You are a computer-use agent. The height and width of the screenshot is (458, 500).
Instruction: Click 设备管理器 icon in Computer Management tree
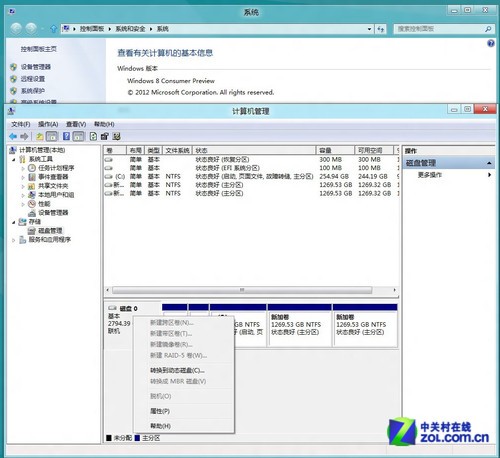click(32, 213)
